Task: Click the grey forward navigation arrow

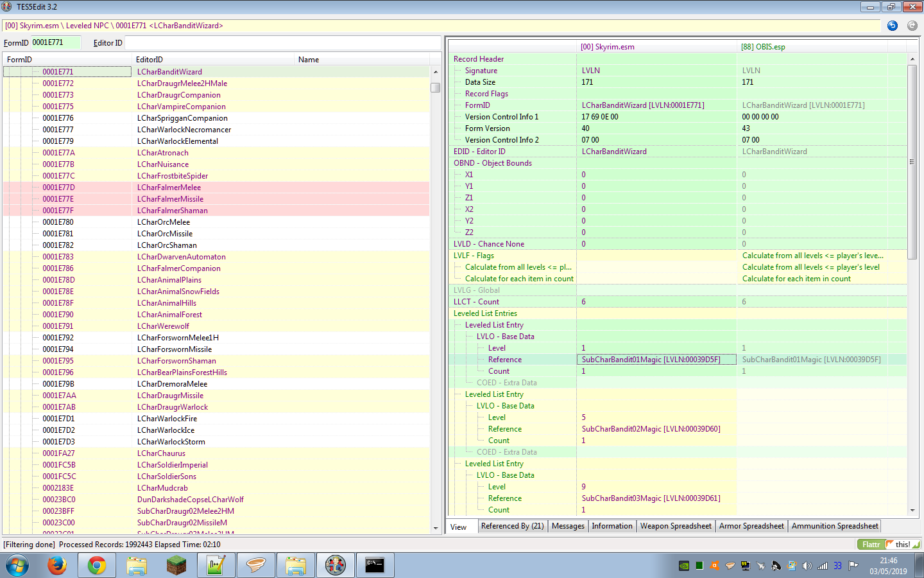Action: point(912,26)
